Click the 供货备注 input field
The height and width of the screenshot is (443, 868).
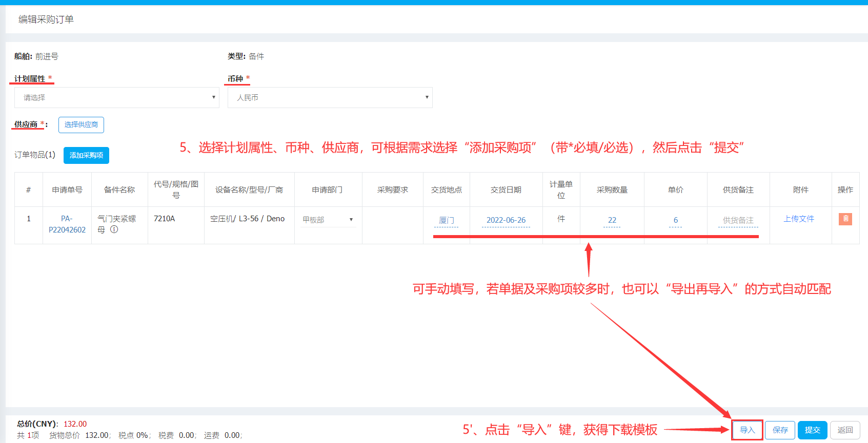pos(738,220)
